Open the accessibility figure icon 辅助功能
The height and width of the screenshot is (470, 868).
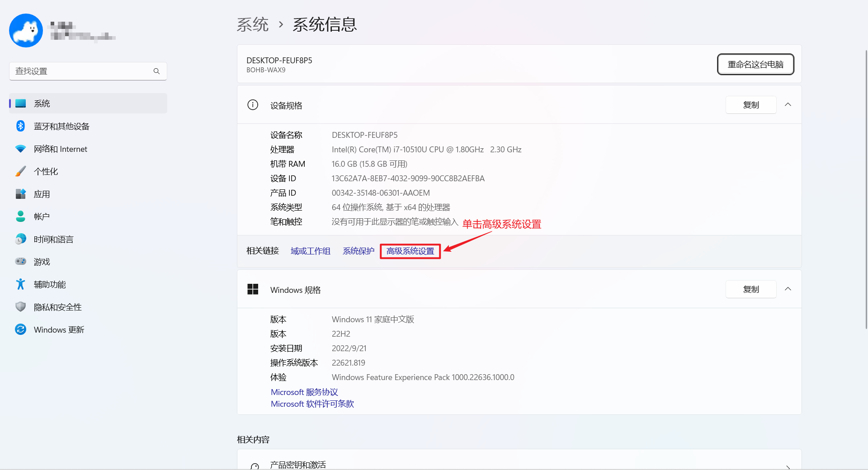21,284
